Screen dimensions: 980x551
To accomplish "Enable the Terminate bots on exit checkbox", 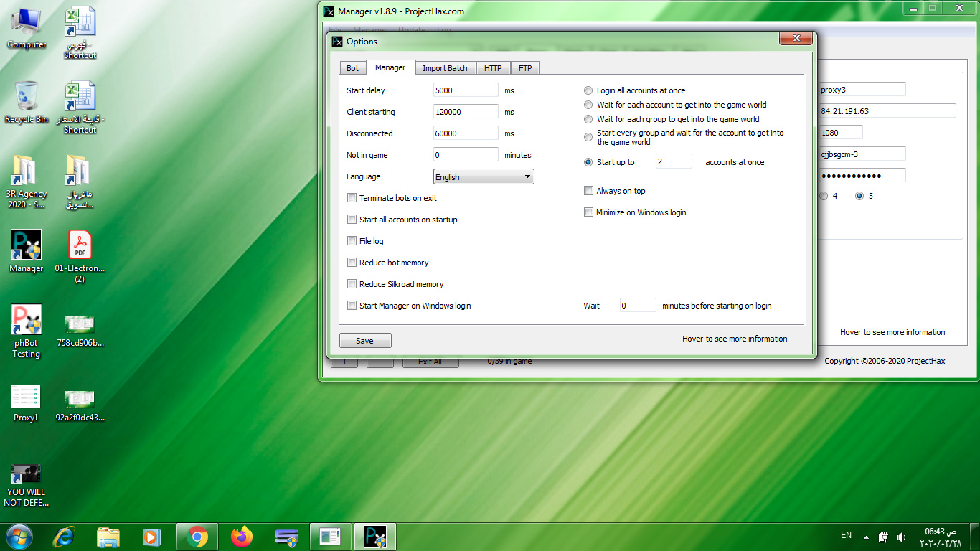I will [x=352, y=198].
